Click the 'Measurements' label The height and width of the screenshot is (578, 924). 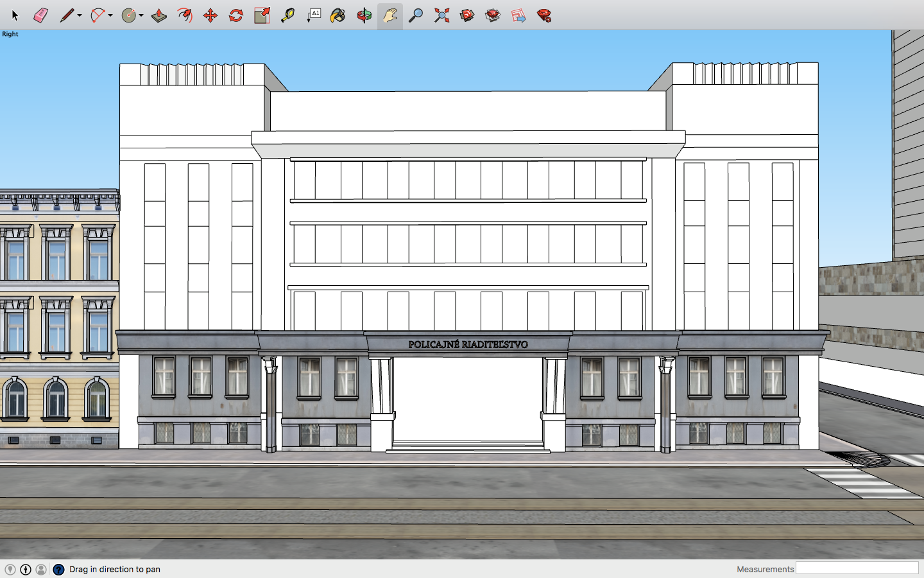click(765, 569)
